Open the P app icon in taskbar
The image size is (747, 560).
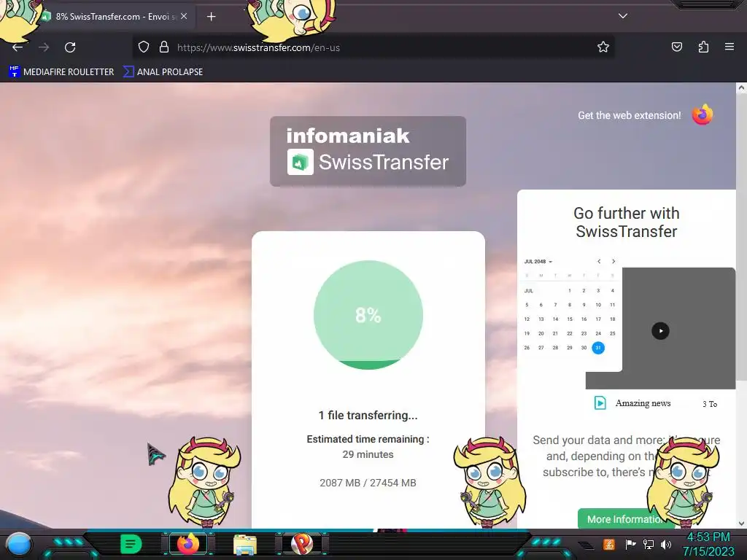pos(302,544)
